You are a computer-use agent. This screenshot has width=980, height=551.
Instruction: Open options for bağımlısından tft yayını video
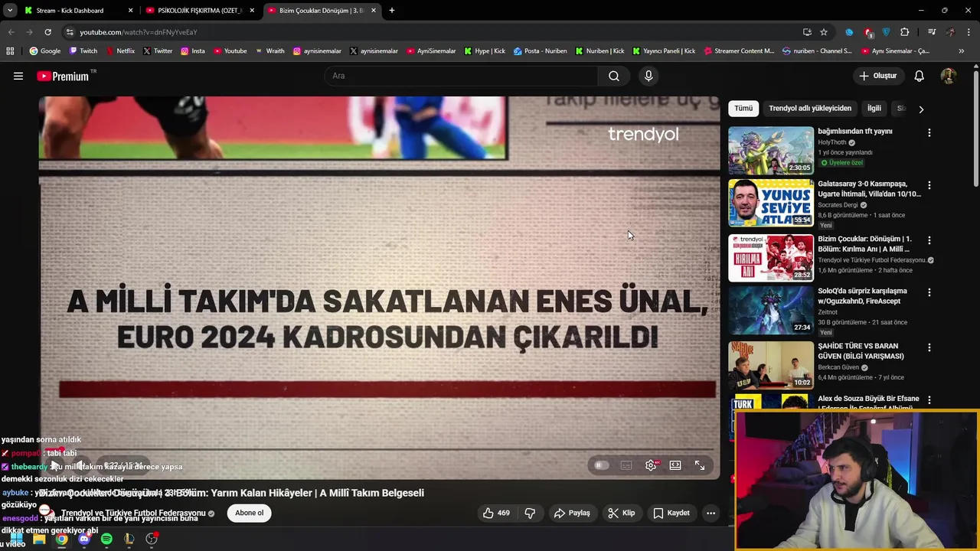[x=929, y=132]
